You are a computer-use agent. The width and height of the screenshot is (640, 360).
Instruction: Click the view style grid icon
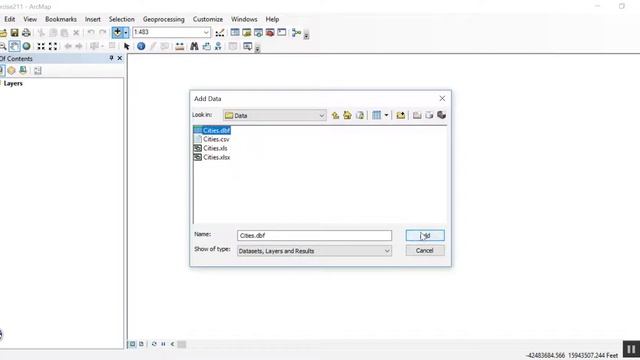(x=376, y=116)
